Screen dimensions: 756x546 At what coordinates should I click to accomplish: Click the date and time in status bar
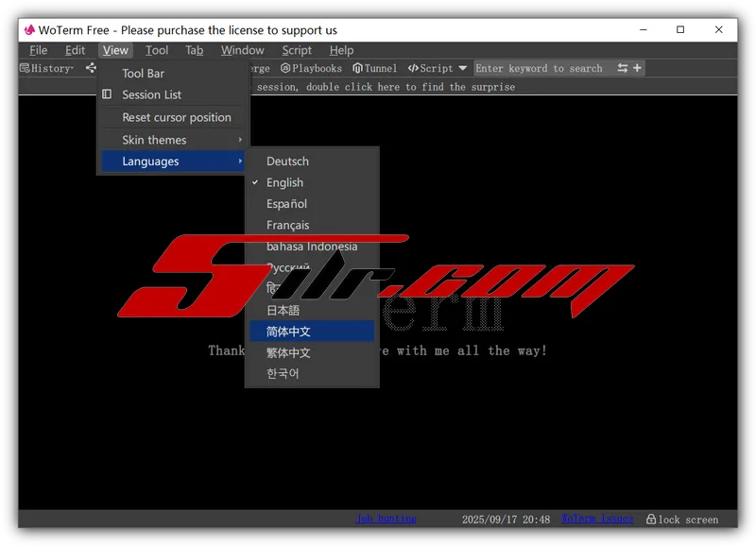(506, 519)
